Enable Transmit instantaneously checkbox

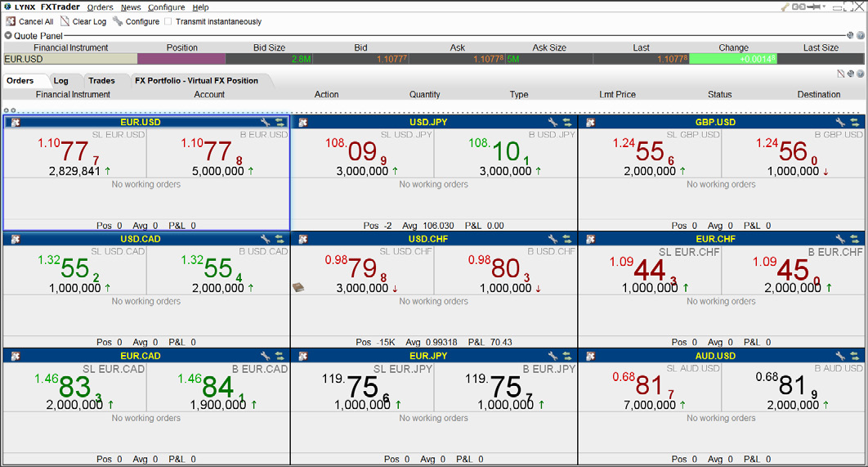(168, 21)
